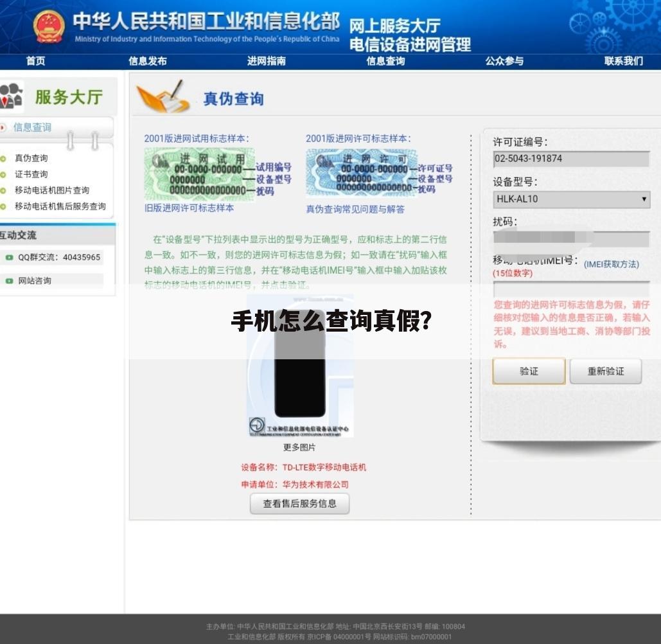
Task: Click the 申请单位 华为技术有限公司 text
Action: [295, 485]
